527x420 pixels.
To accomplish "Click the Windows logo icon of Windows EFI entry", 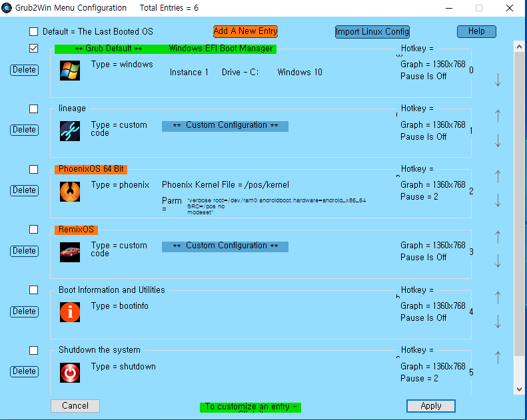I will pyautogui.click(x=70, y=71).
